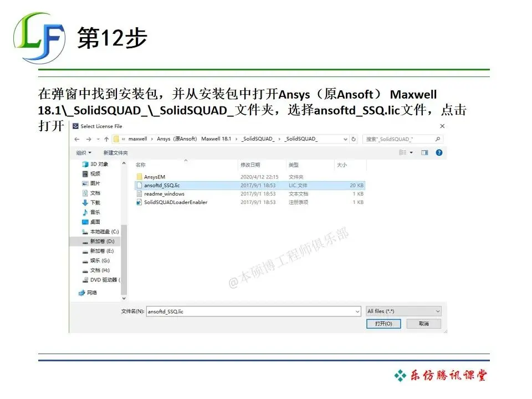Toggle the preview pane icon
The image size is (532, 399).
[x=424, y=153]
